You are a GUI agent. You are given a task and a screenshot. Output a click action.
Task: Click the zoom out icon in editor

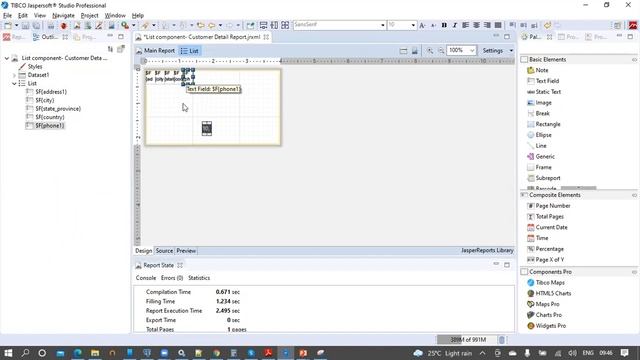tap(441, 51)
